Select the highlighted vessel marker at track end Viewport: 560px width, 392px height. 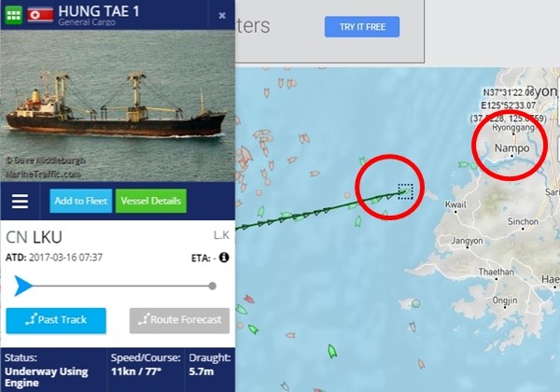405,191
